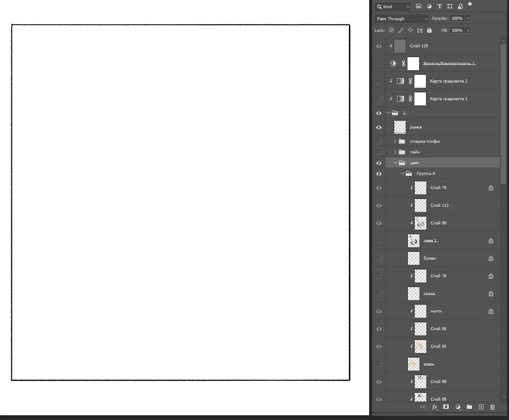
Task: Select layer named Слой 98
Action: (x=438, y=382)
